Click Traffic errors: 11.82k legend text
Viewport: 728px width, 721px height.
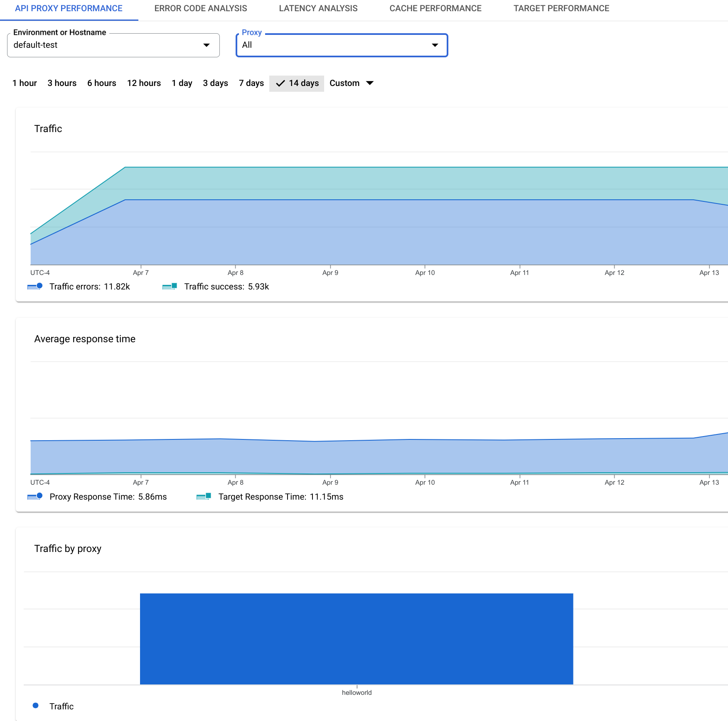click(x=90, y=287)
